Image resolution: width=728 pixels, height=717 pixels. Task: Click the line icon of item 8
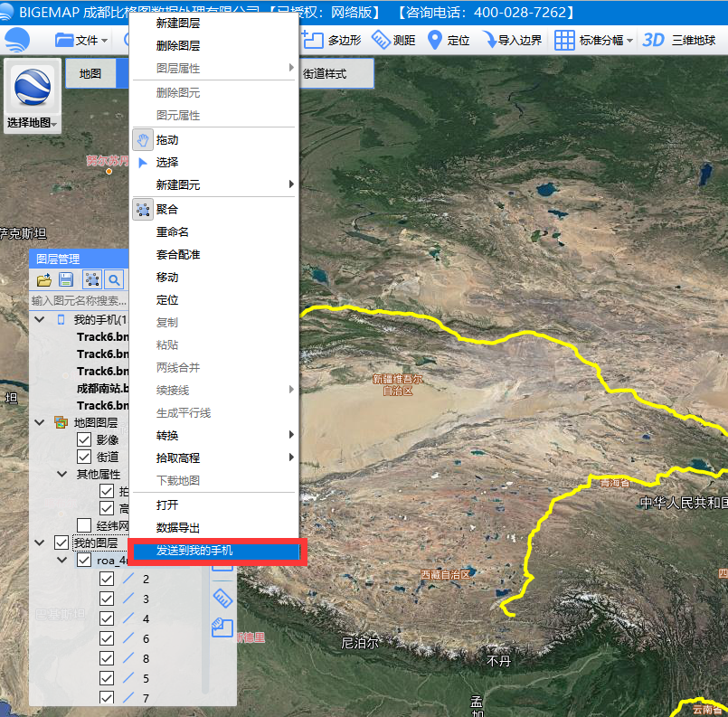click(128, 658)
